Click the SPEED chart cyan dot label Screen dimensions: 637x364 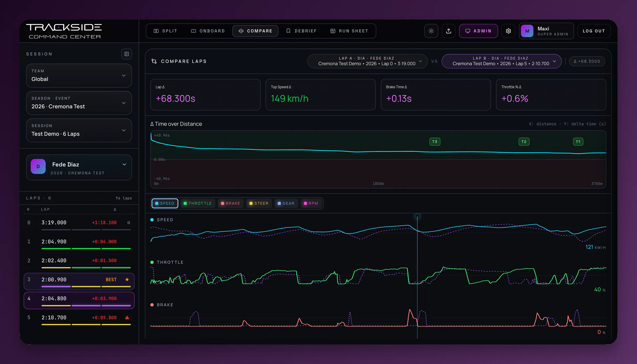[162, 220]
